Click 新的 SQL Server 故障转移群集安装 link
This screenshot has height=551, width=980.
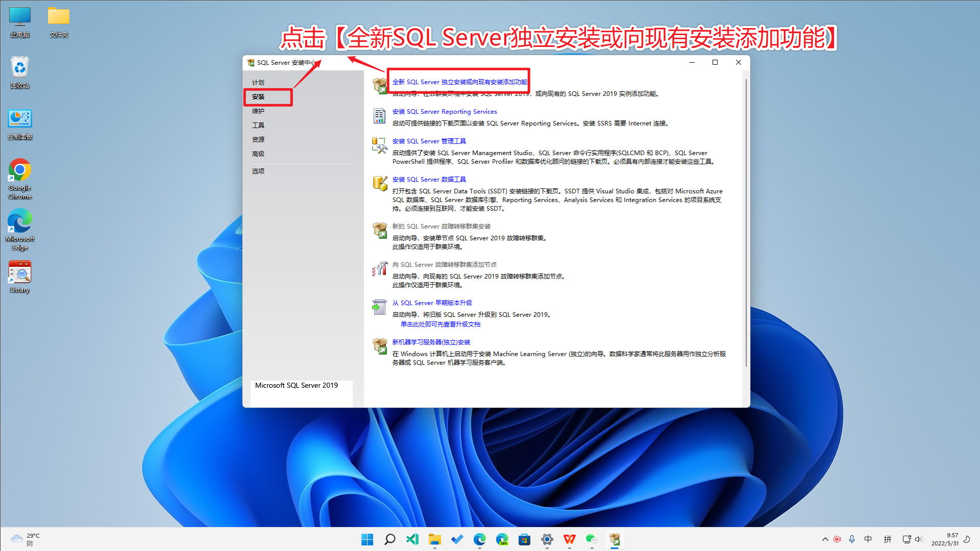(x=442, y=226)
